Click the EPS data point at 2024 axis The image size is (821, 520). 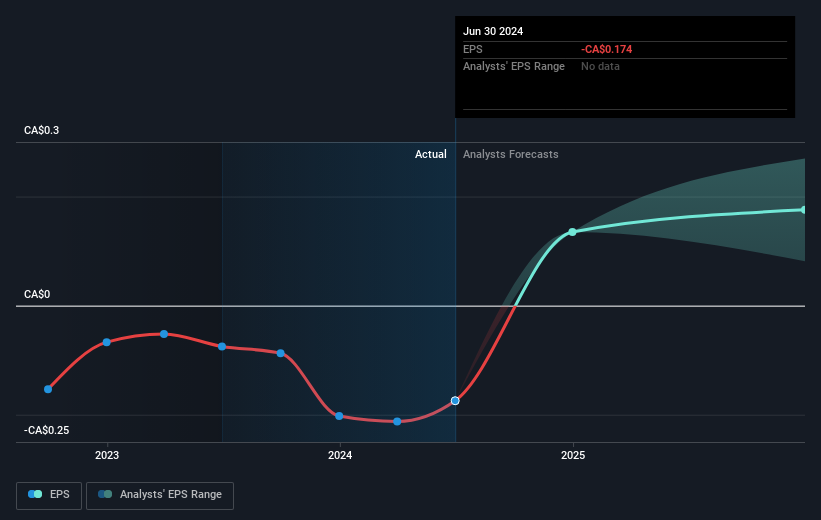point(339,416)
